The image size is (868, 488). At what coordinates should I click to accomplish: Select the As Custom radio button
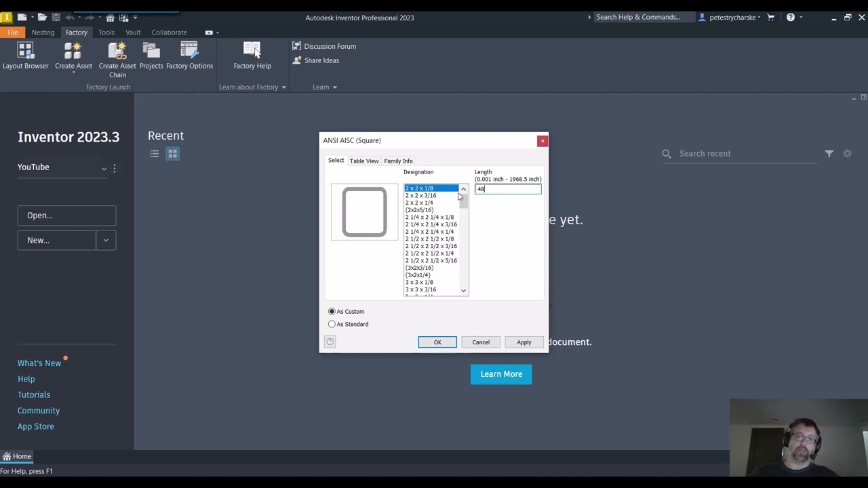click(332, 312)
